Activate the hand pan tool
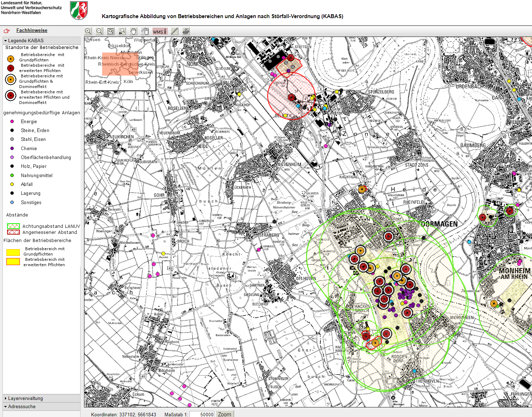 (x=133, y=31)
